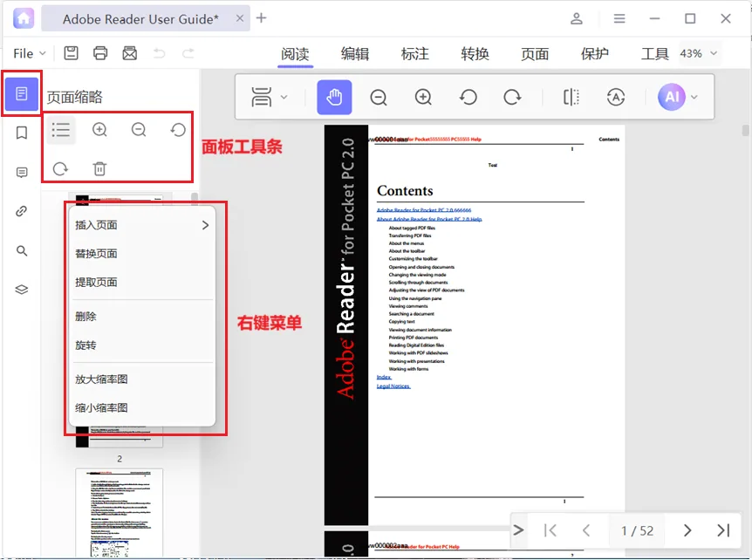This screenshot has width=752, height=560.
Task: Click the email envelope icon
Action: click(x=129, y=52)
